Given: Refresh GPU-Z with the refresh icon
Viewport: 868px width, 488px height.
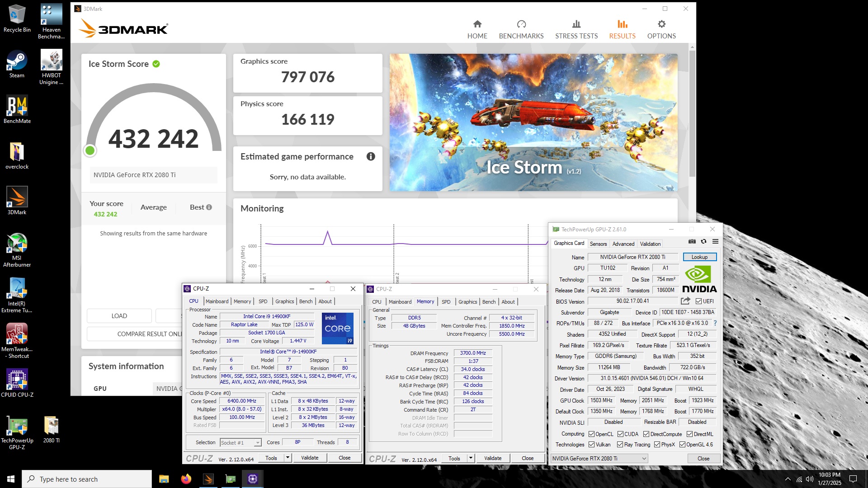Looking at the screenshot, I should tap(704, 242).
